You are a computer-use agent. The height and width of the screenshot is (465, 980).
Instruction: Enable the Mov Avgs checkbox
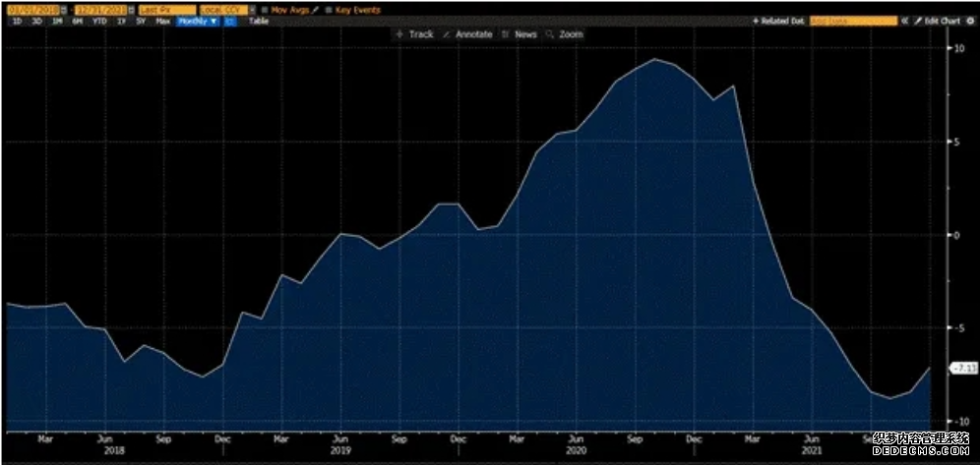[265, 10]
